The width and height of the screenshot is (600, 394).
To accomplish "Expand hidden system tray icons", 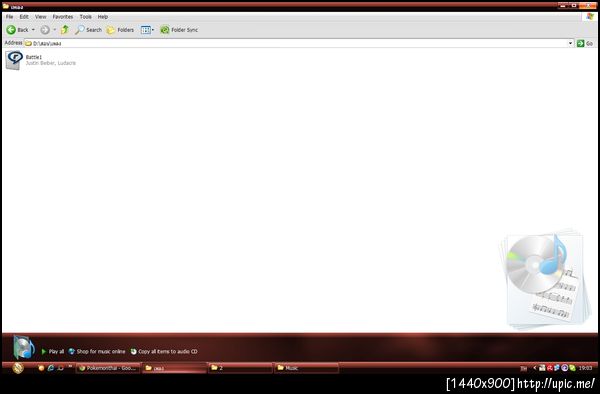I will pyautogui.click(x=535, y=368).
